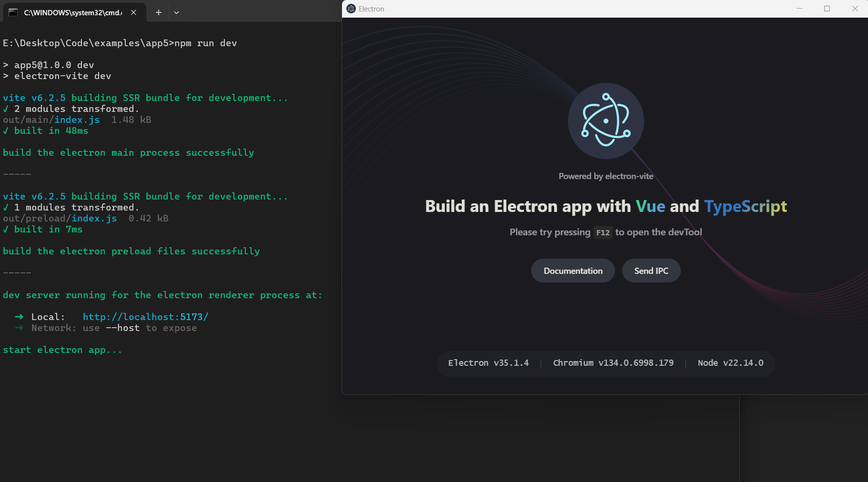Click the cmd icon in the terminal tab
This screenshot has height=482, width=868.
13,12
